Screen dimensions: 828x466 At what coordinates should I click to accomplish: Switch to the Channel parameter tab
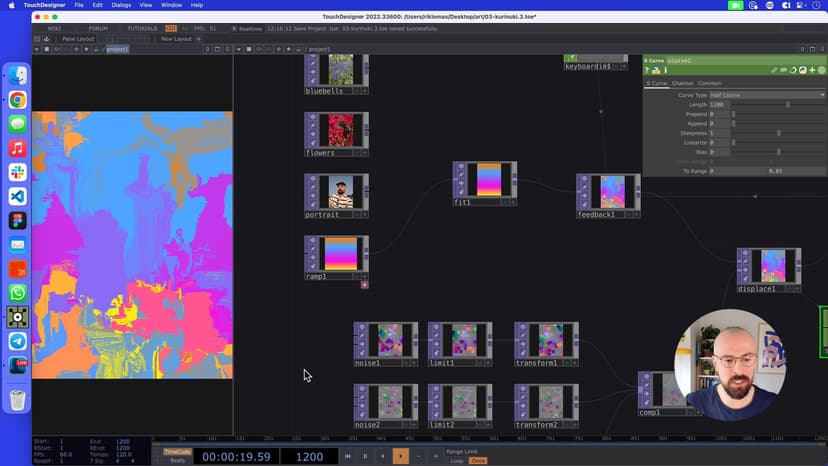click(x=682, y=83)
